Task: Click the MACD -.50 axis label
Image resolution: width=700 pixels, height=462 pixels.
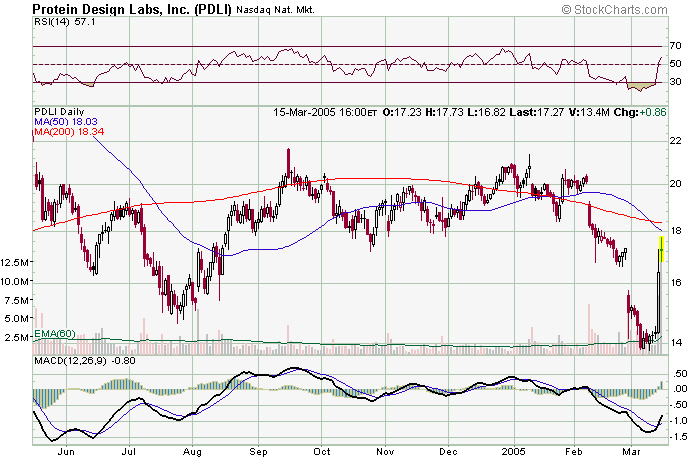Action: [679, 405]
